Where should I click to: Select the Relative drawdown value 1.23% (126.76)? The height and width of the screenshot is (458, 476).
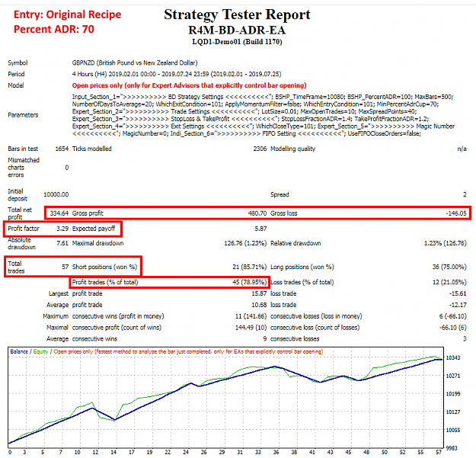[446, 243]
